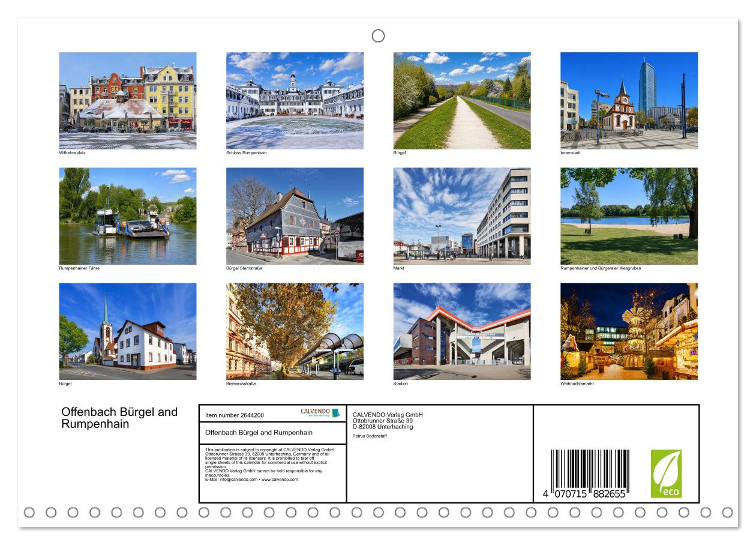Select the Innenstadt tower photo
Viewport: 756px width, 545px height.
click(629, 101)
